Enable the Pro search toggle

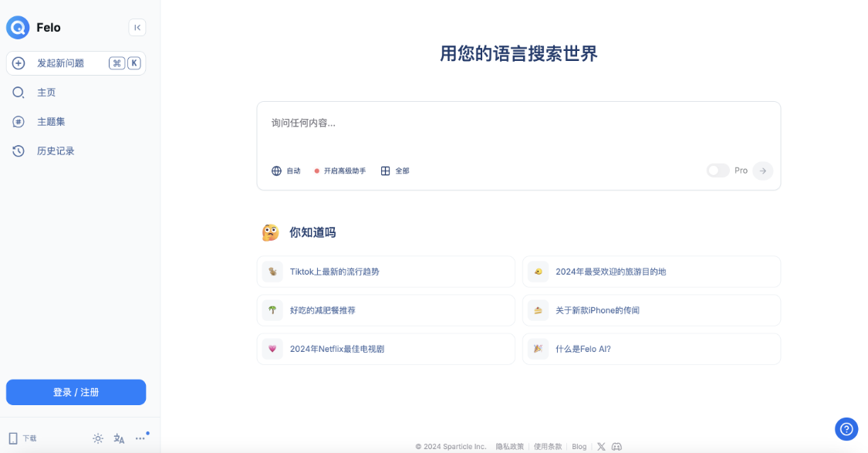coord(718,171)
